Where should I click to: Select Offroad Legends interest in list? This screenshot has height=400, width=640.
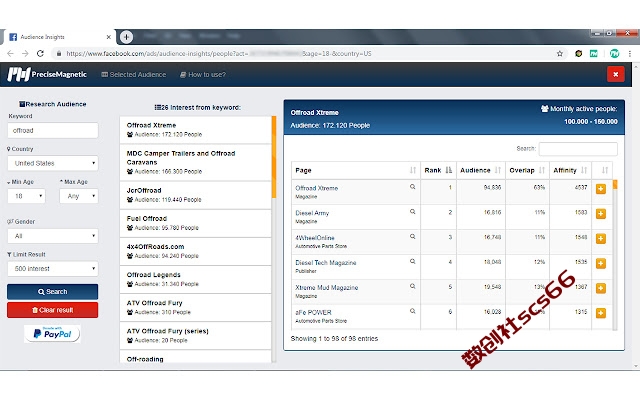[x=196, y=279]
